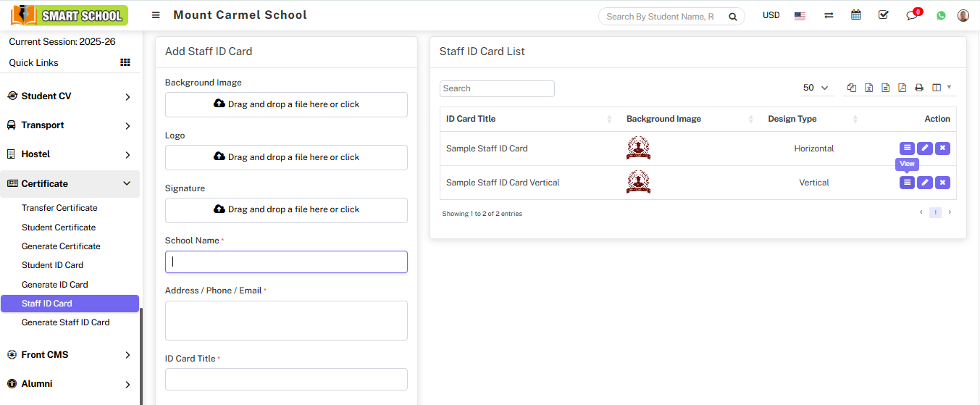
Task: Export the list as PDF
Action: pyautogui.click(x=902, y=88)
